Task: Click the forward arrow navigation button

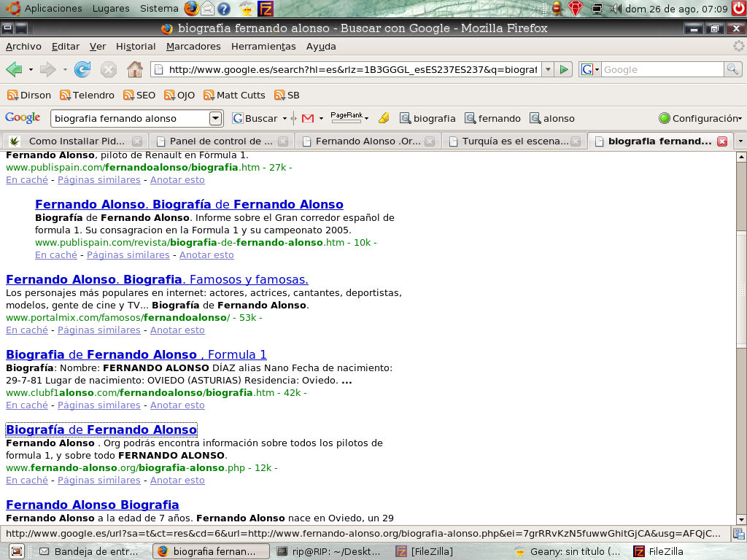Action: (x=47, y=69)
